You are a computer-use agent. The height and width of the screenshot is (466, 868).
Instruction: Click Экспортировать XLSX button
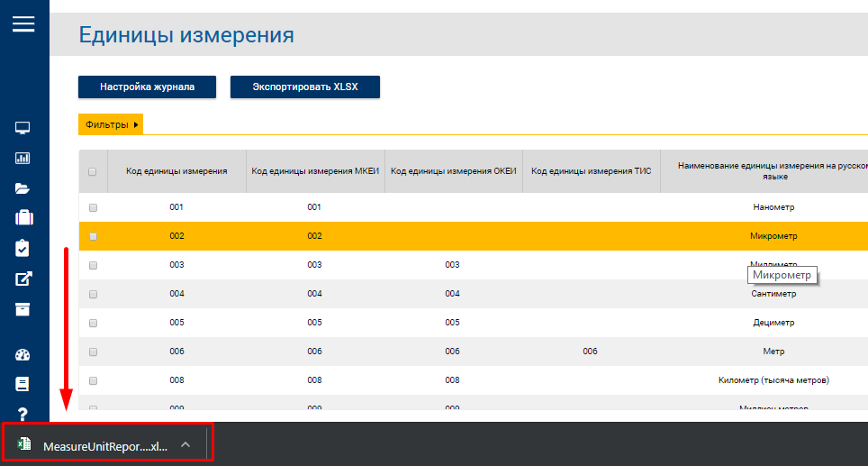(x=305, y=87)
